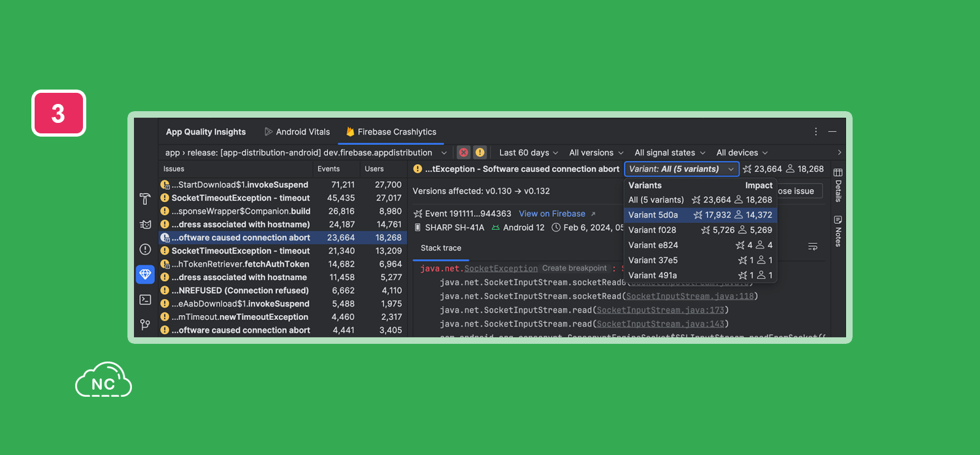980x455 pixels.
Task: Click the App Quality Insights panel title
Action: click(206, 131)
